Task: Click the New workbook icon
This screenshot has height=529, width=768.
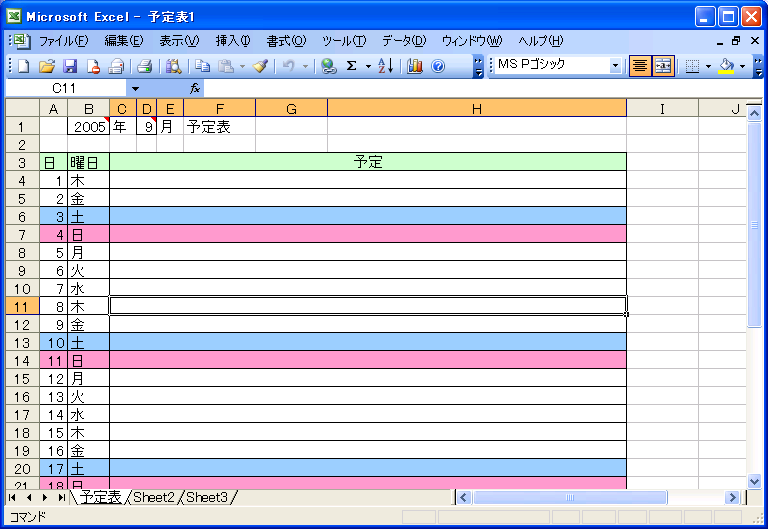Action: tap(23, 66)
